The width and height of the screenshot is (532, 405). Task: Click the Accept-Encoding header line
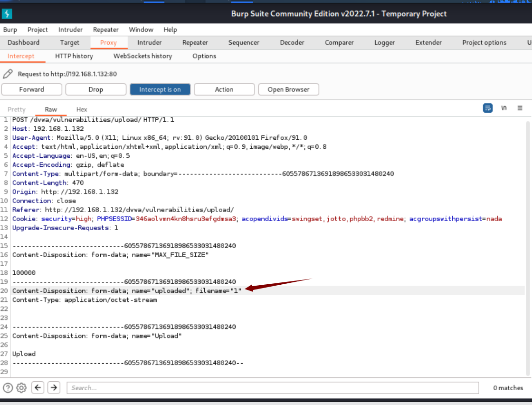pyautogui.click(x=68, y=164)
